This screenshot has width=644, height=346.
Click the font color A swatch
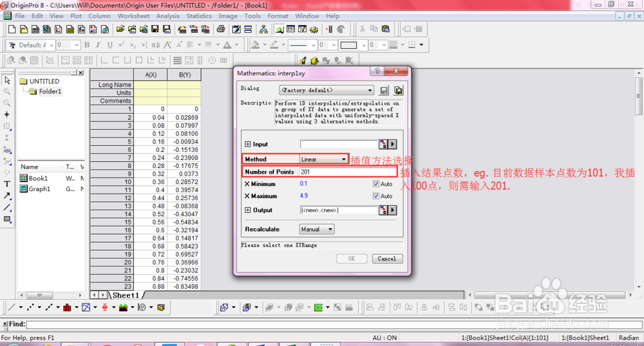pyautogui.click(x=227, y=44)
